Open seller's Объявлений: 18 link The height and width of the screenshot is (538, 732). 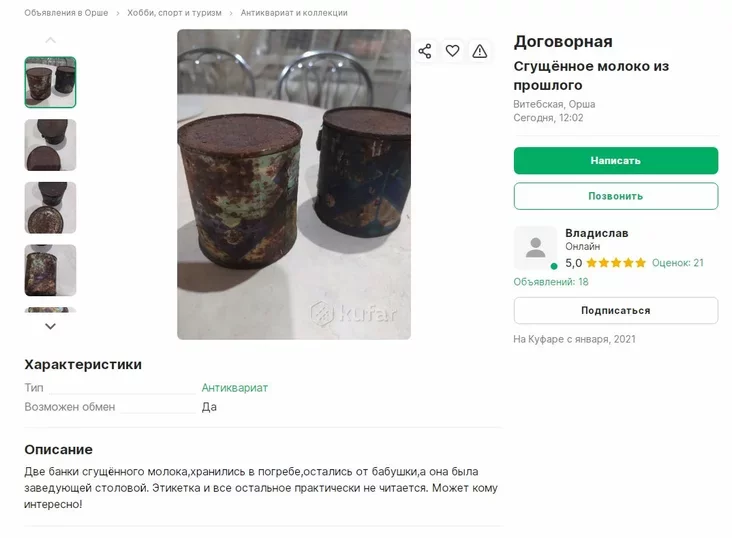[551, 282]
